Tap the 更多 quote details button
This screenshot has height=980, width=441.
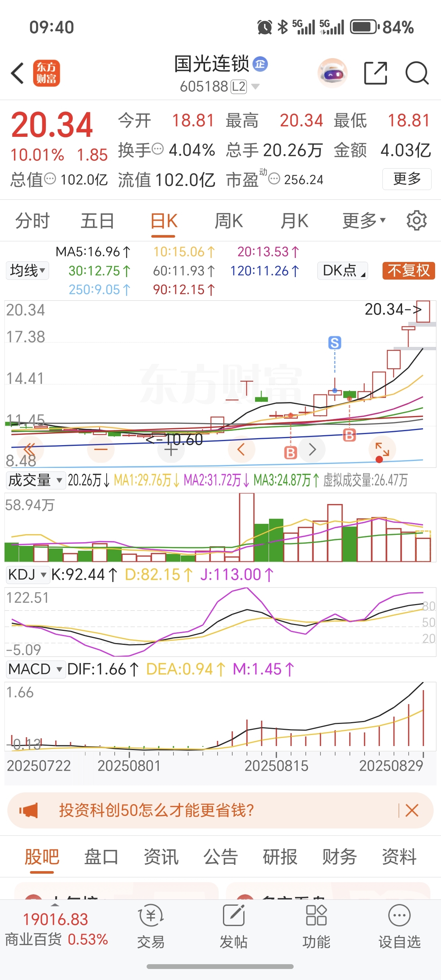[407, 178]
